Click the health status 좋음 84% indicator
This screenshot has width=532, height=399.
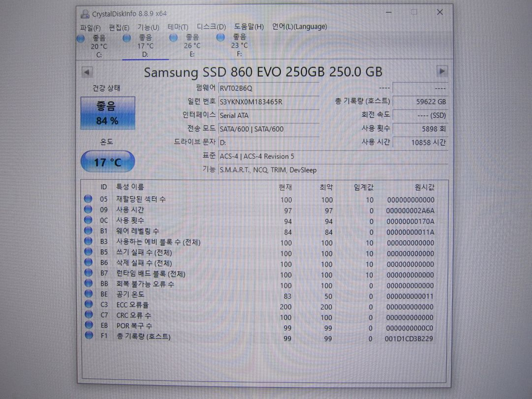pos(107,112)
